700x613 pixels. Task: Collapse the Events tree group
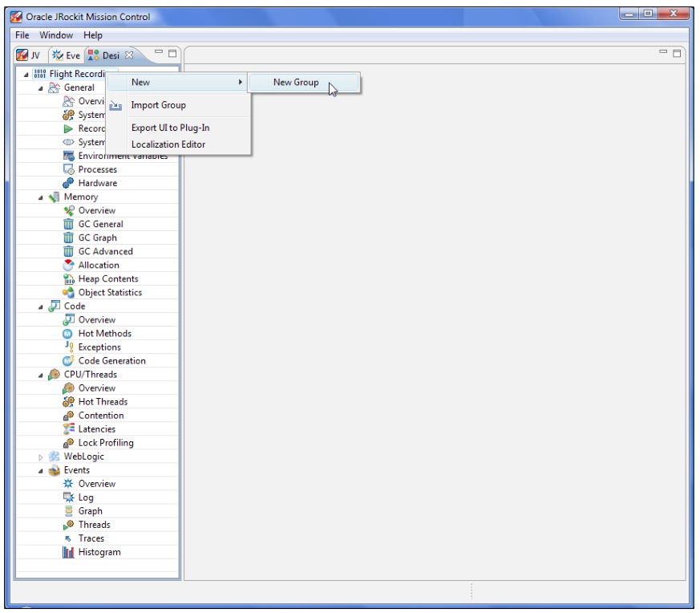(41, 471)
